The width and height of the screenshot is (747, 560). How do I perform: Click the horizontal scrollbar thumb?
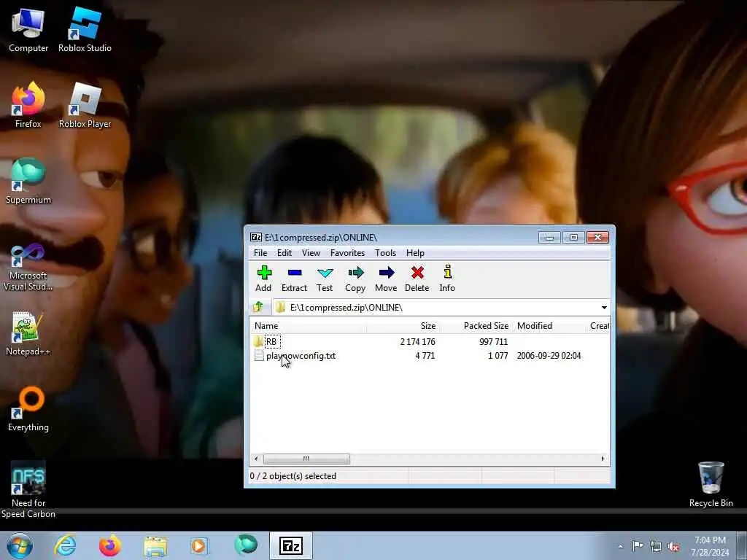point(306,459)
